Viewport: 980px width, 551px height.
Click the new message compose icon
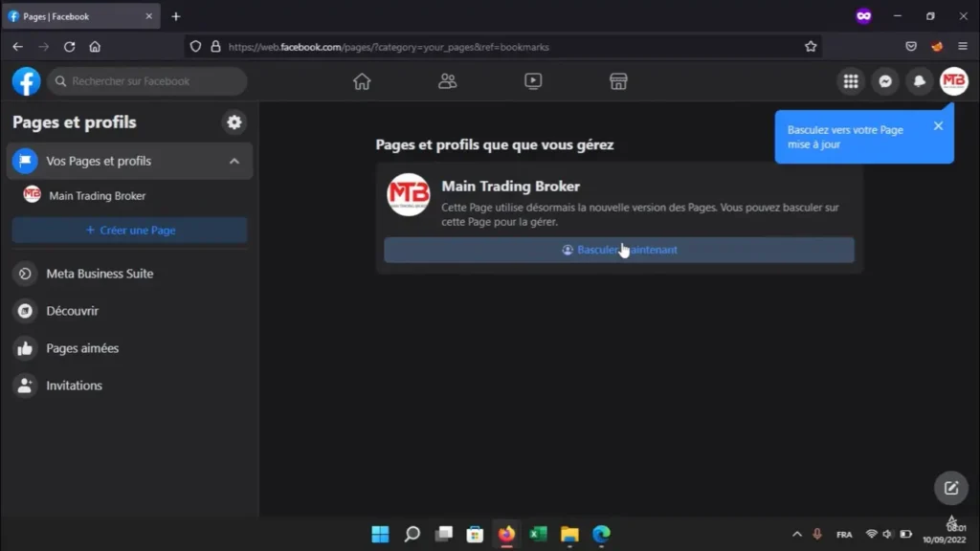[x=950, y=488]
